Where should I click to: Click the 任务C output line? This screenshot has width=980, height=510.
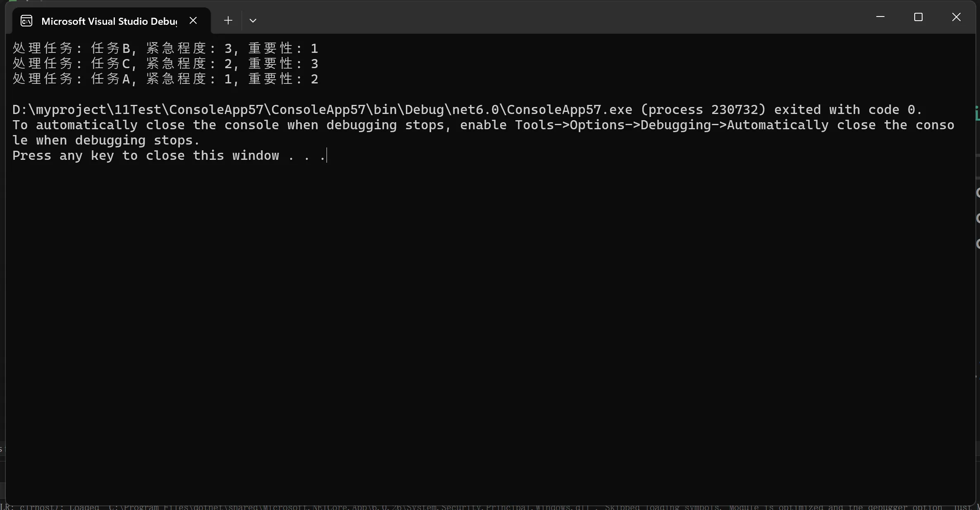pyautogui.click(x=165, y=64)
